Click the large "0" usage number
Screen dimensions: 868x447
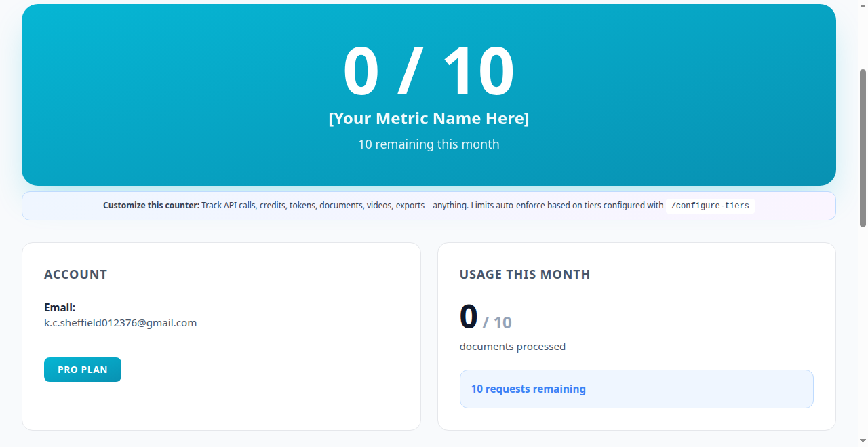(x=469, y=317)
